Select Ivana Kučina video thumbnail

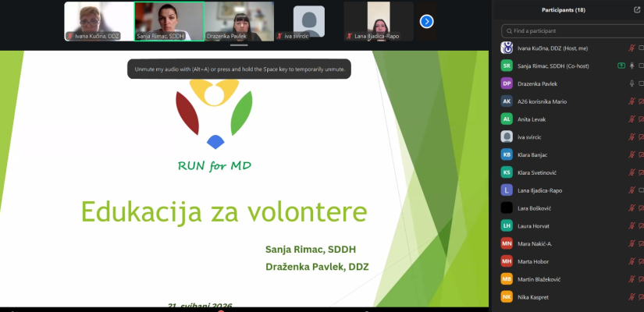[x=99, y=21]
